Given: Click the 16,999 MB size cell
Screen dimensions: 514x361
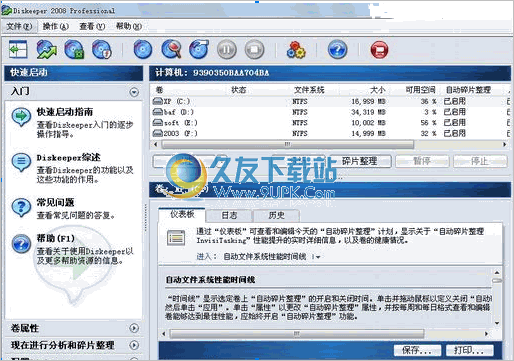Looking at the screenshot, I should click(368, 101).
